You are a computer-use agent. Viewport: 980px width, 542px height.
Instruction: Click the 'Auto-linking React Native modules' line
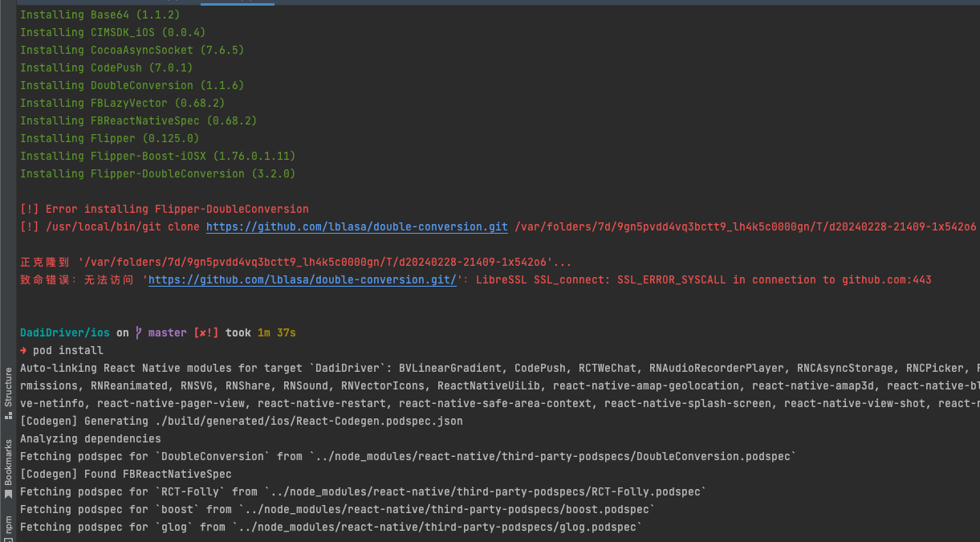[x=499, y=368]
